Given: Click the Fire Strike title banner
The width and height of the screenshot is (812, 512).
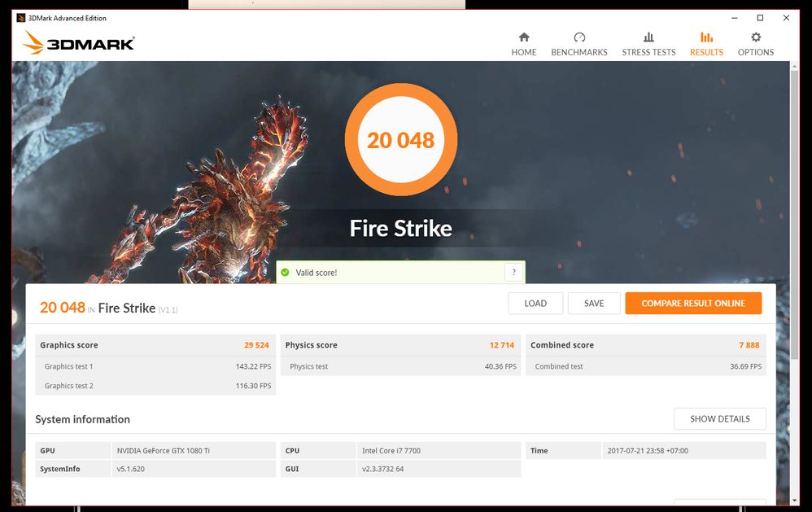Looking at the screenshot, I should coord(401,228).
